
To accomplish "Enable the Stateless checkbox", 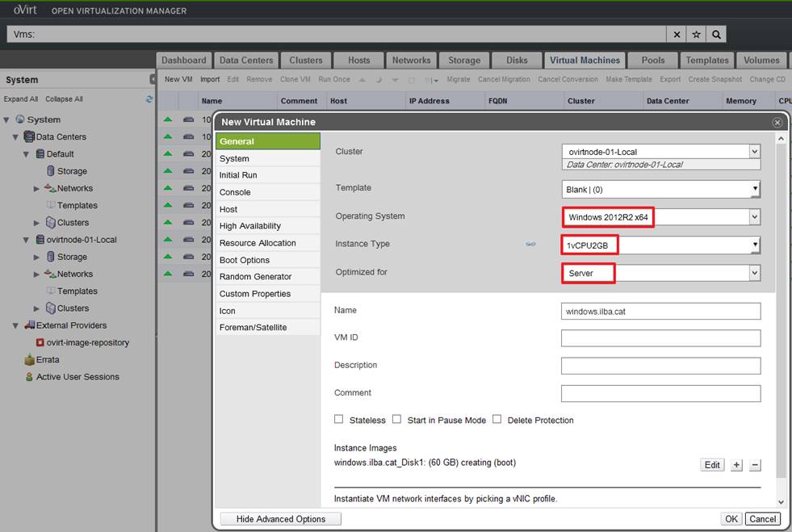I will coord(338,419).
